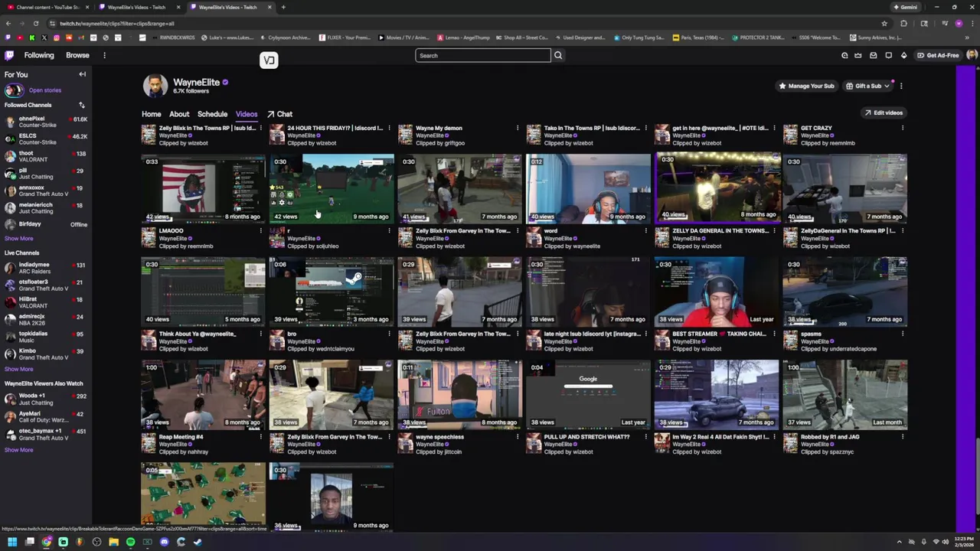This screenshot has height=551, width=980.
Task: Click Get Ad-Free button
Action: click(938, 55)
